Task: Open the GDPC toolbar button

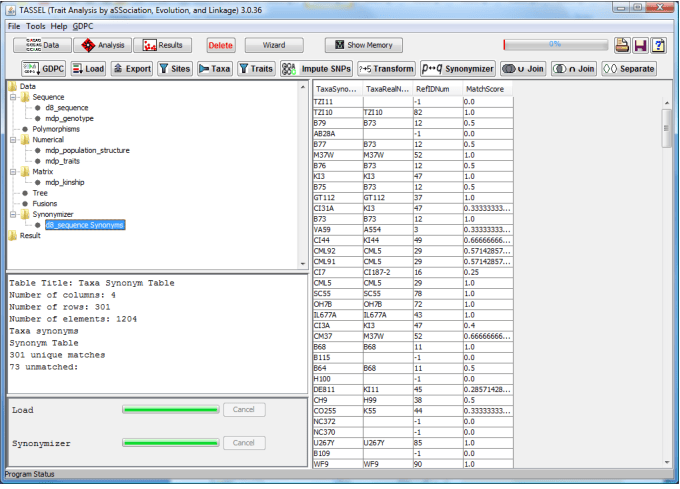Action: [43, 68]
